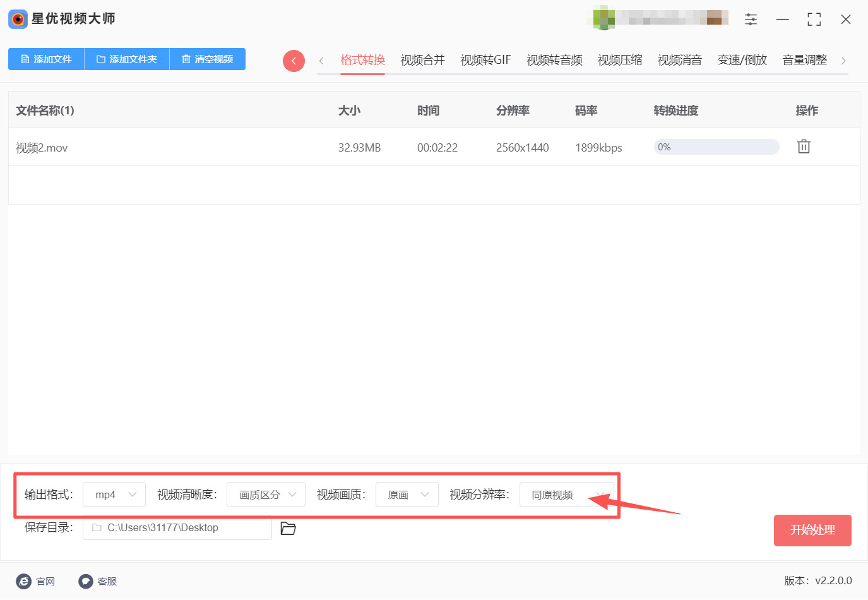This screenshot has height=600, width=868.
Task: Switch to the 变速/倒放 tab
Action: pos(742,59)
